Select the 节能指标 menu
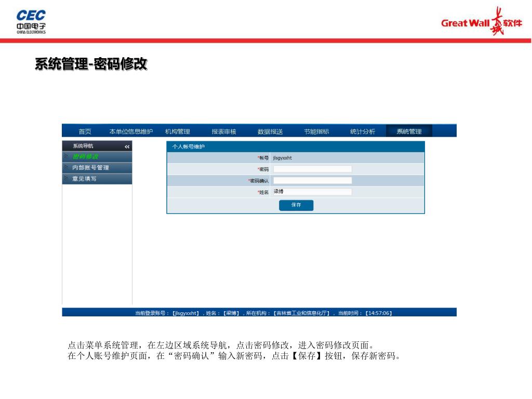 (x=316, y=131)
